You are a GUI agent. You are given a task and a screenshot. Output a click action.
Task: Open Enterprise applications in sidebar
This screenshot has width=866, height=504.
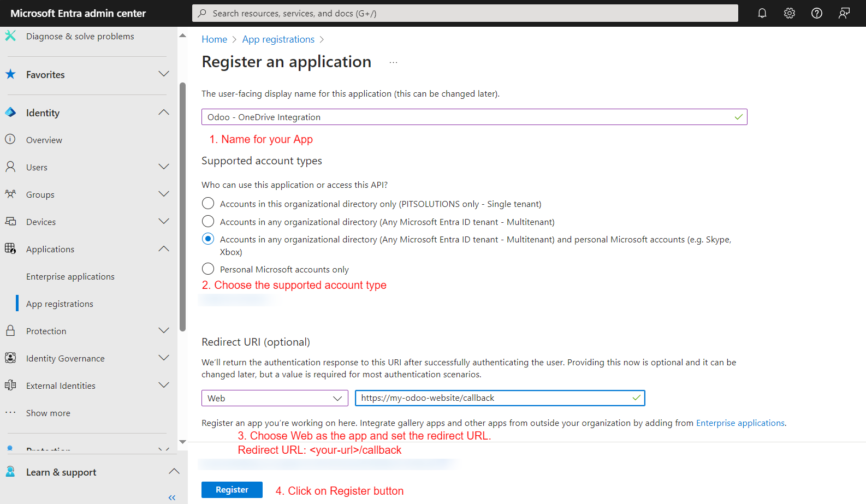tap(70, 276)
